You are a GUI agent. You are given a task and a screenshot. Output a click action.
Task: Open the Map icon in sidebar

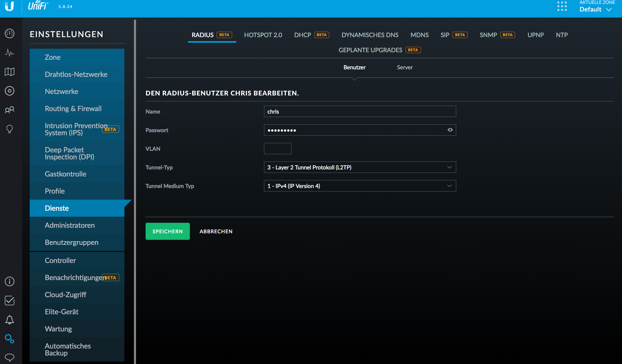[10, 72]
